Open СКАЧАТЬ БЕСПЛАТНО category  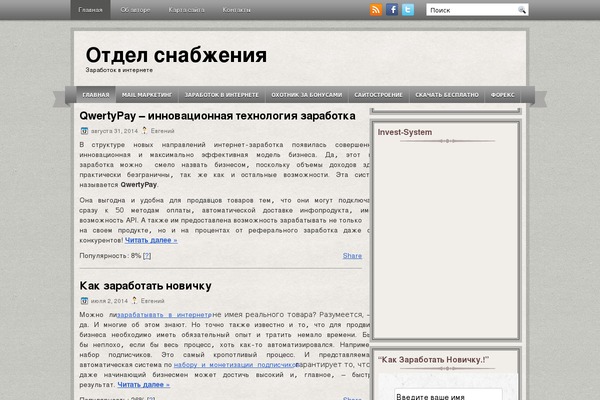(447, 95)
